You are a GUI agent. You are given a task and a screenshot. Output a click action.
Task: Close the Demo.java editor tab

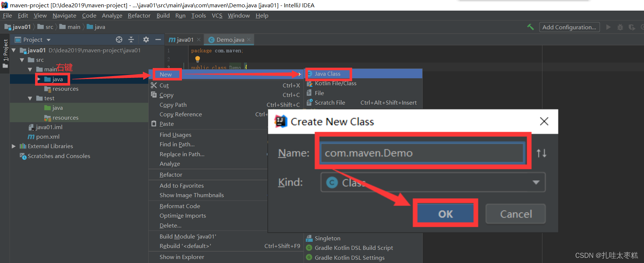[x=249, y=40]
